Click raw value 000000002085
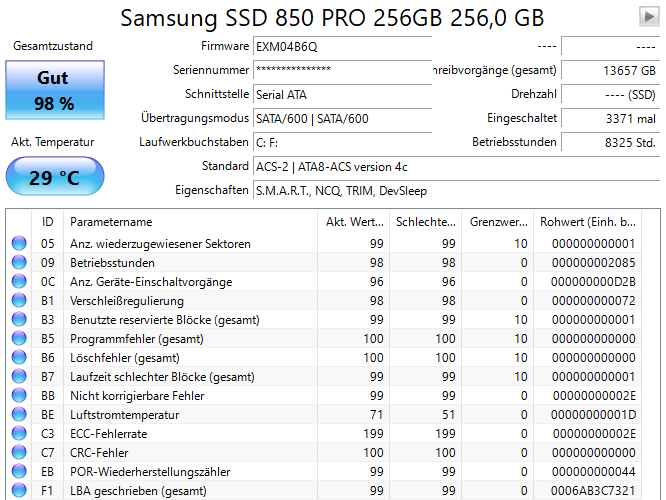The width and height of the screenshot is (666, 500). point(593,263)
